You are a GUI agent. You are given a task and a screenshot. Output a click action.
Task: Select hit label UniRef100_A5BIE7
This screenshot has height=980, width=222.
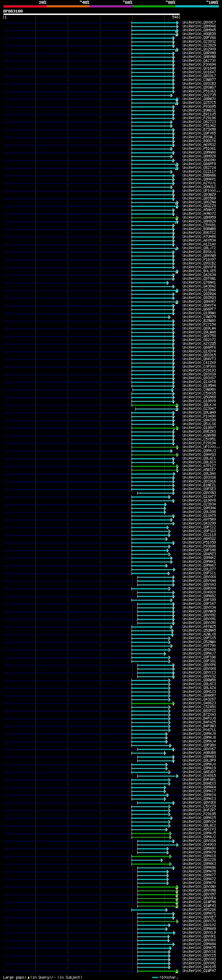coord(199,469)
